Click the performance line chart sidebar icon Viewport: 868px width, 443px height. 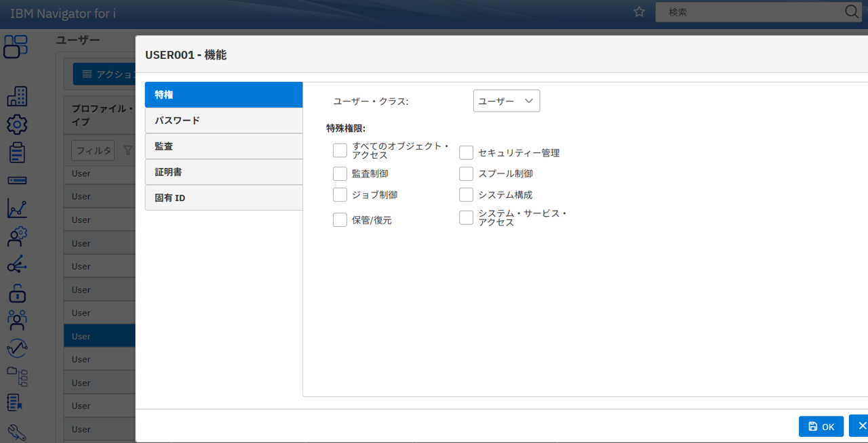(x=17, y=208)
